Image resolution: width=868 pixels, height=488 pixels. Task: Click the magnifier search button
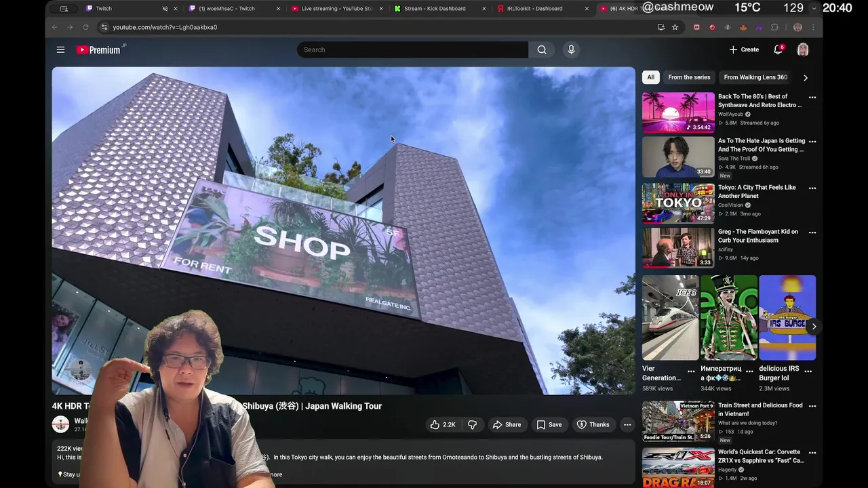pos(542,49)
